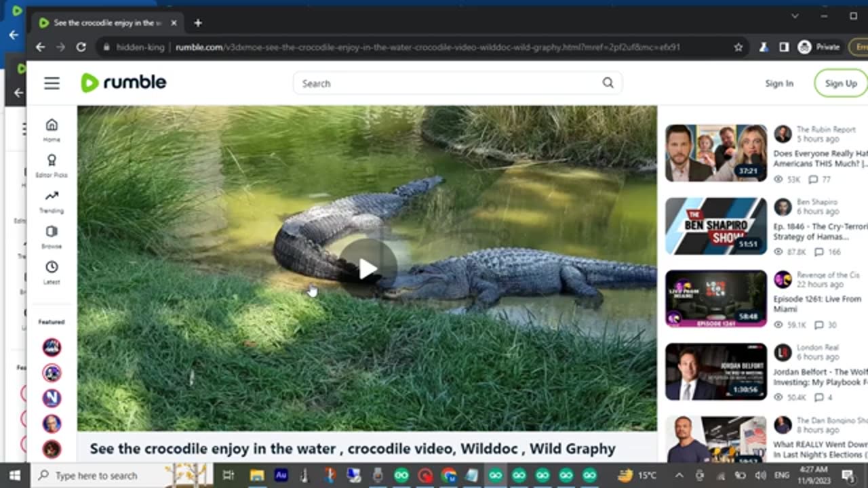Click the Windows taskbar search box
868x488 pixels.
pyautogui.click(x=122, y=475)
